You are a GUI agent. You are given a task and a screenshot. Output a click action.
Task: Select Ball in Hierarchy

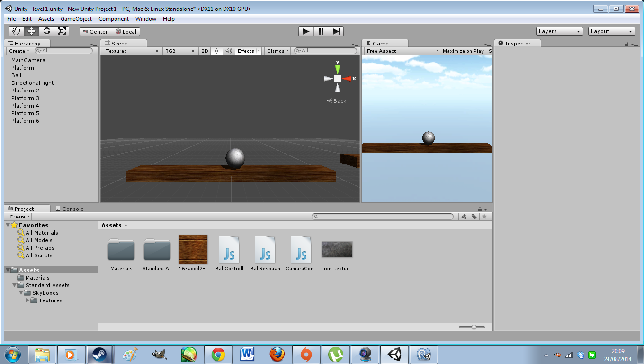click(x=17, y=75)
